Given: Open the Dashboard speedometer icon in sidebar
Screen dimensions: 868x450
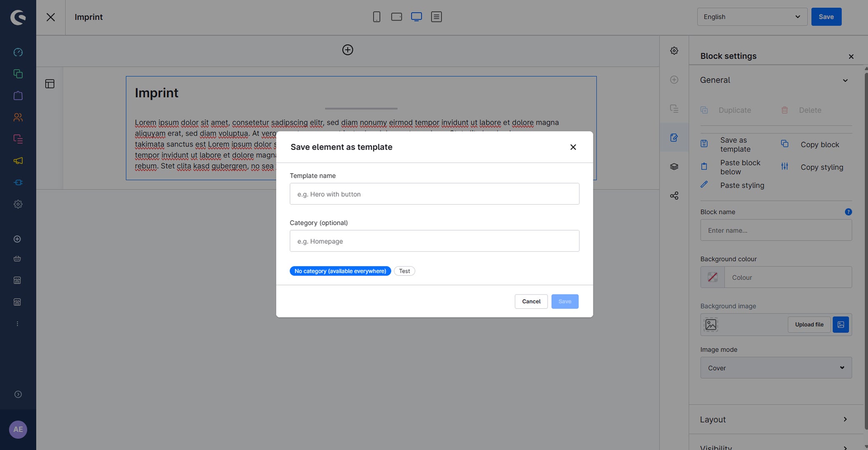Looking at the screenshot, I should (18, 52).
